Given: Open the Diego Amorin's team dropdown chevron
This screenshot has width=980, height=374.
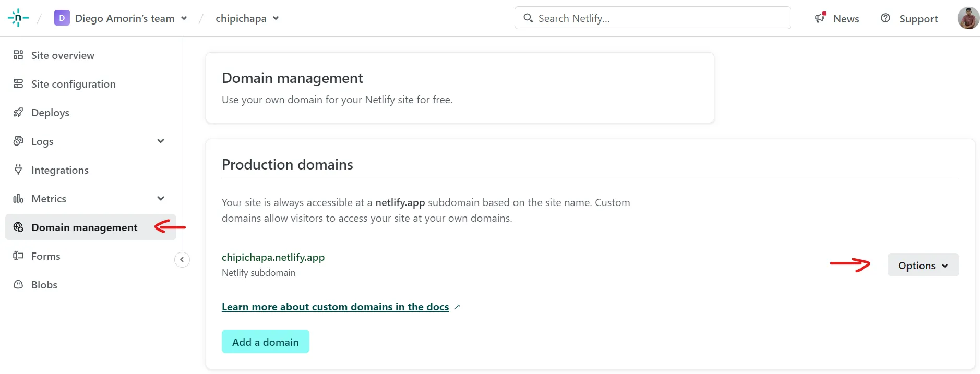Looking at the screenshot, I should 184,18.
